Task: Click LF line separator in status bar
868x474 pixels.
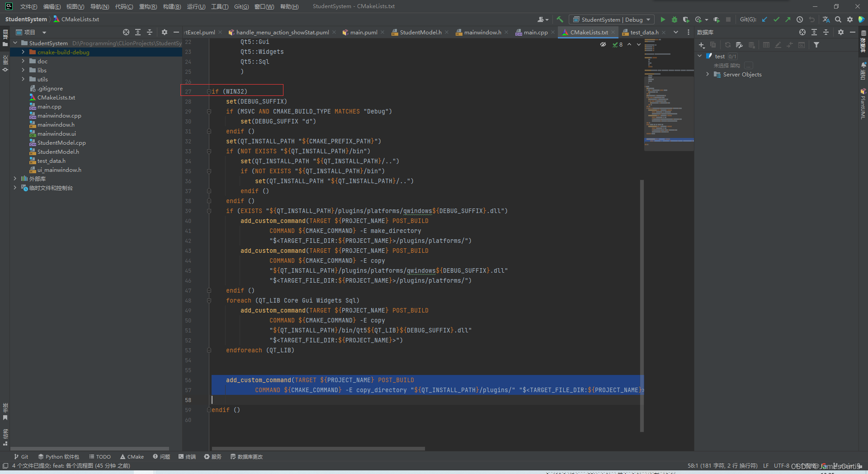Action: click(766, 465)
